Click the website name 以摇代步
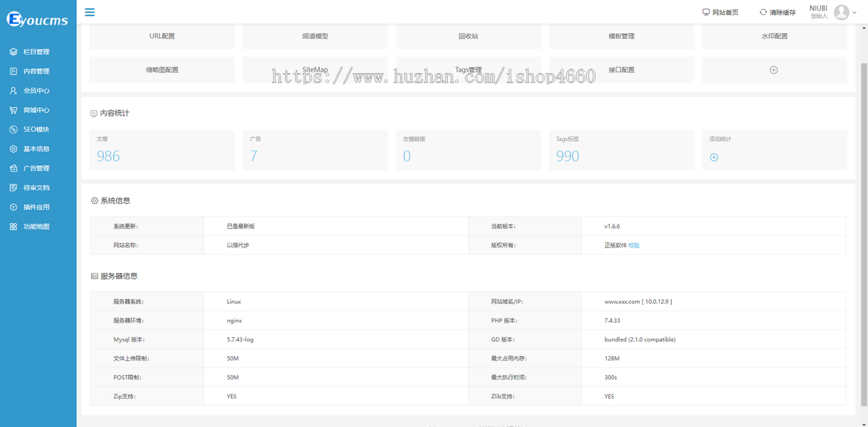Viewport: 868px width, 427px height. pyautogui.click(x=238, y=245)
